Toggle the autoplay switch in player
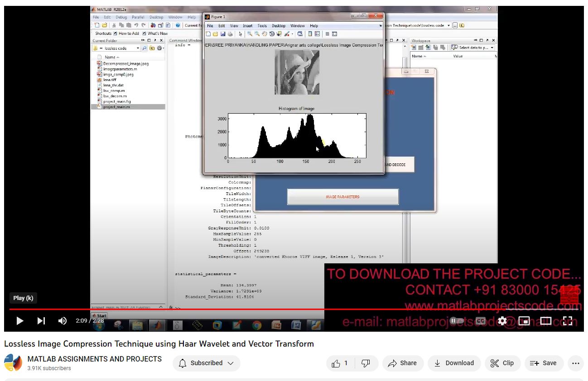Screen dimensions: 588x381 point(458,321)
